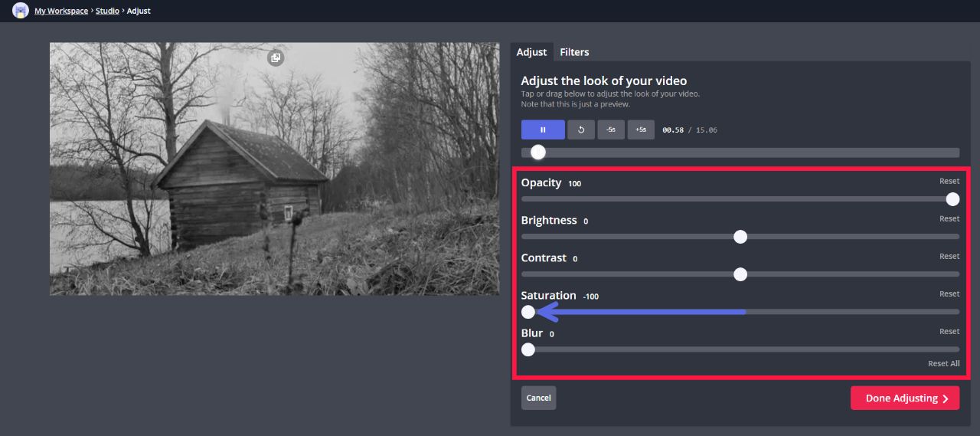
Task: Click the Opacity value 100
Action: click(574, 184)
